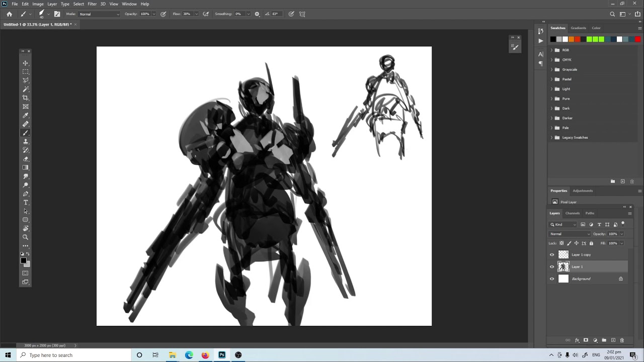Switch to the Channels tab

(x=573, y=213)
